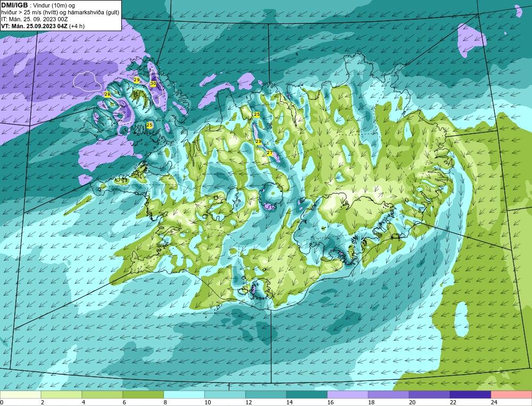The height and width of the screenshot is (406, 532).
Task: Click the dark teal 14–16 m/s legend swatch
Action: point(307,395)
